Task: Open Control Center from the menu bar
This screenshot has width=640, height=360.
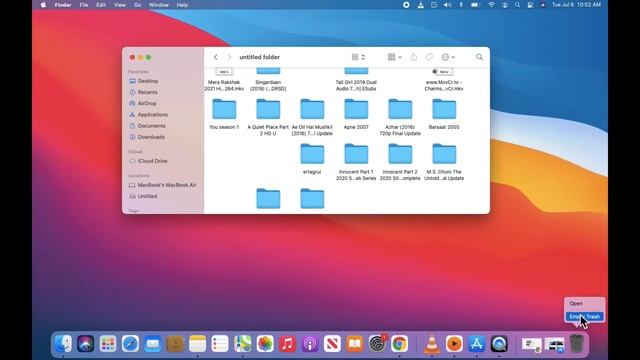Action: tap(530, 5)
